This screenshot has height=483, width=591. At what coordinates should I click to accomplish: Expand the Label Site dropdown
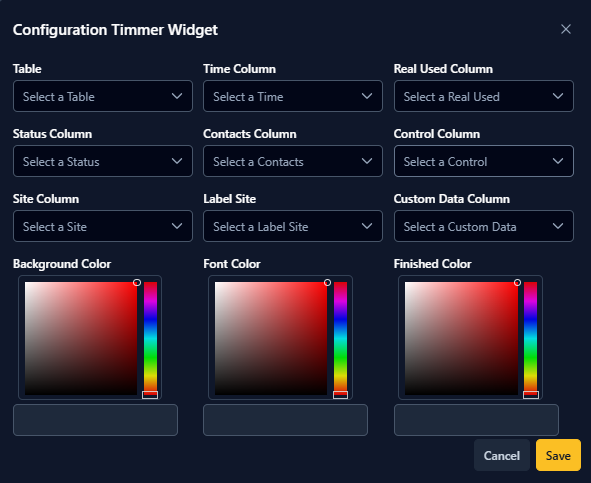tap(293, 226)
